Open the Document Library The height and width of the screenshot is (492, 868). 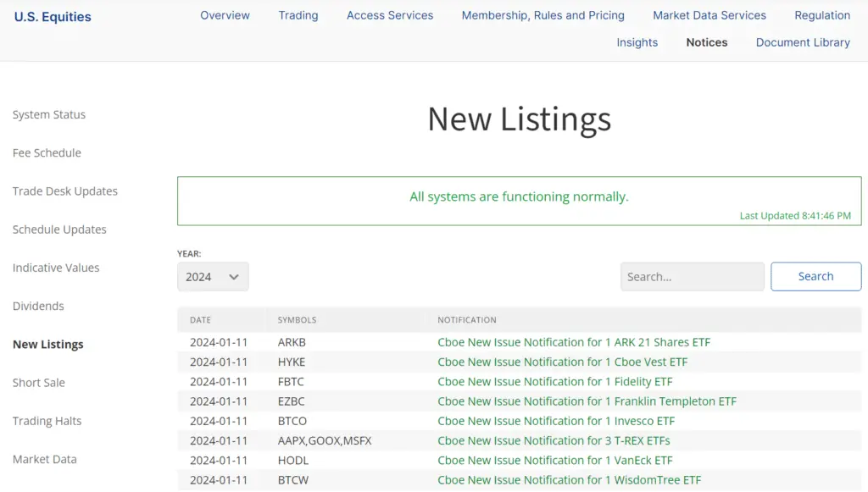[802, 42]
